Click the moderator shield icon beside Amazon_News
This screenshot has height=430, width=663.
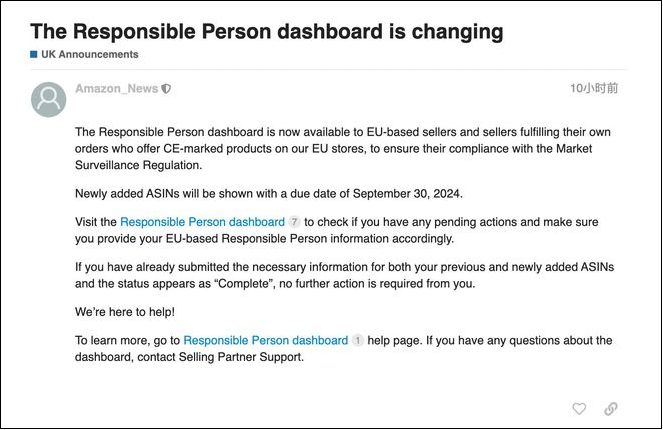pos(167,89)
